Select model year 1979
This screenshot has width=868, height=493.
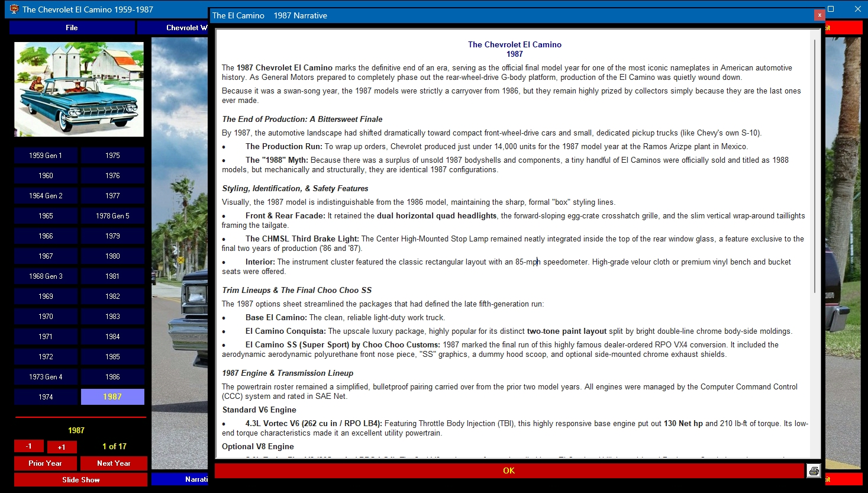[112, 236]
